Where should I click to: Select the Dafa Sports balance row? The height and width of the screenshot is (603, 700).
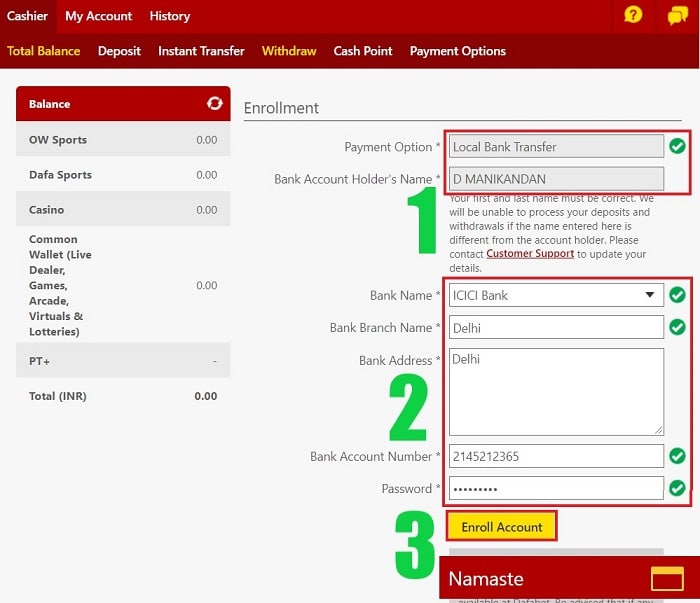[123, 175]
